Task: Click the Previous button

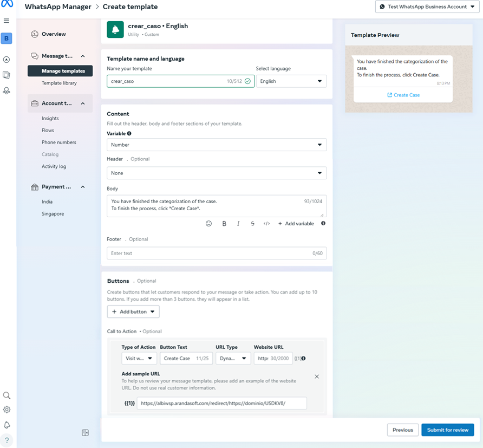Action: coord(403,430)
